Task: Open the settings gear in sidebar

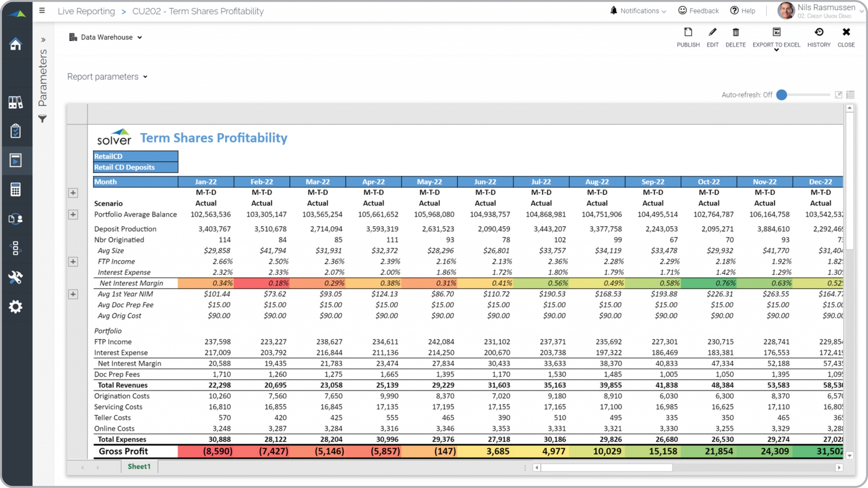Action: point(16,306)
